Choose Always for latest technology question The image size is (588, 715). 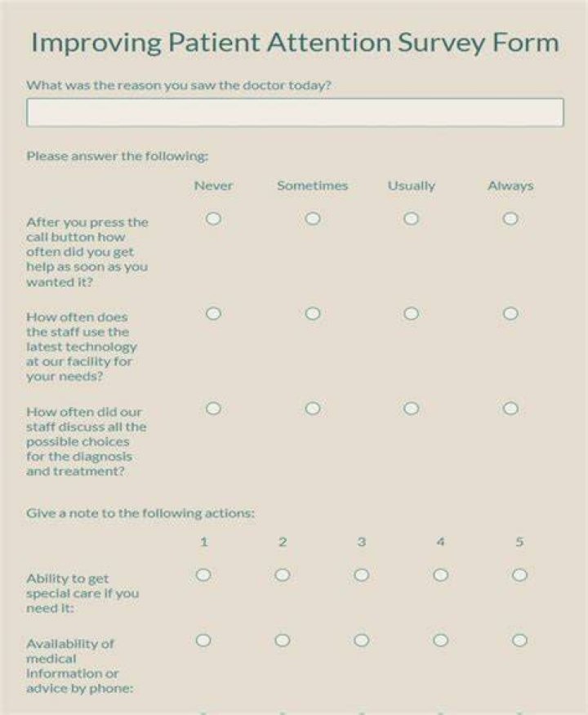(510, 314)
